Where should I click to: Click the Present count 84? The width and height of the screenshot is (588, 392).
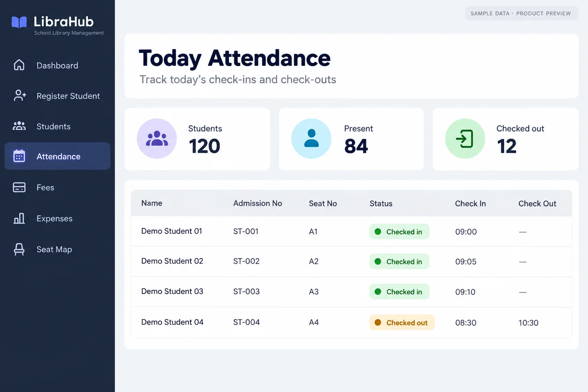356,146
